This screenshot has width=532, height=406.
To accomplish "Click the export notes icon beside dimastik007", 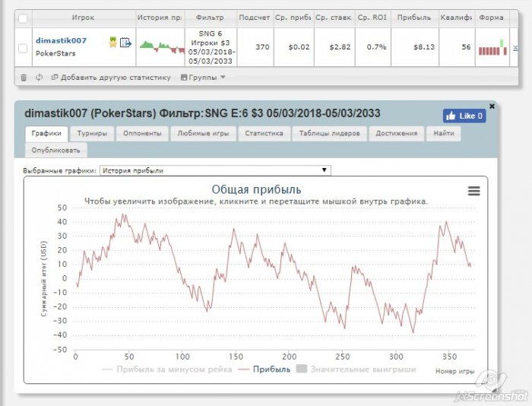I will pyautogui.click(x=125, y=43).
